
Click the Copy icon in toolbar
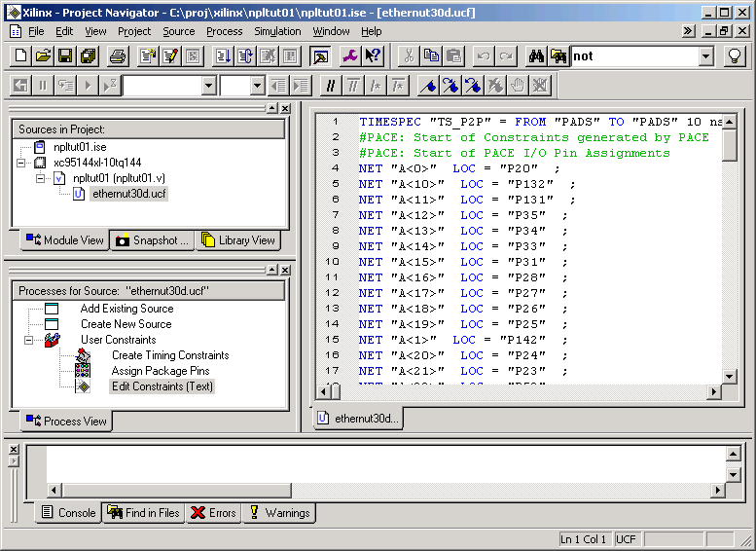[x=431, y=56]
